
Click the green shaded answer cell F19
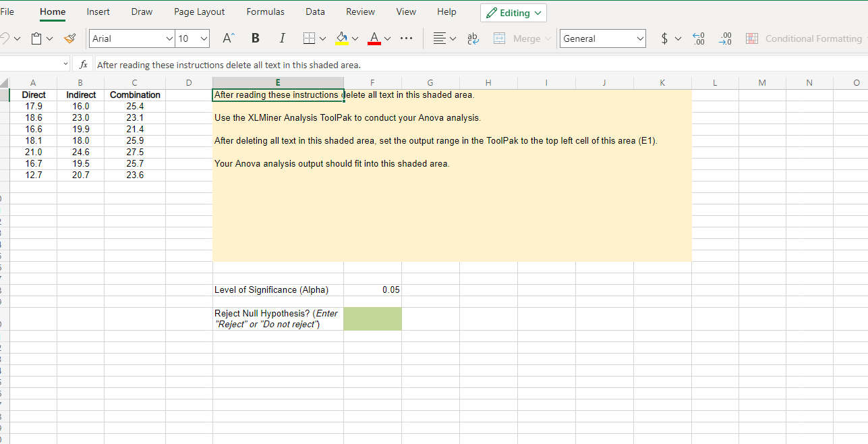click(372, 318)
